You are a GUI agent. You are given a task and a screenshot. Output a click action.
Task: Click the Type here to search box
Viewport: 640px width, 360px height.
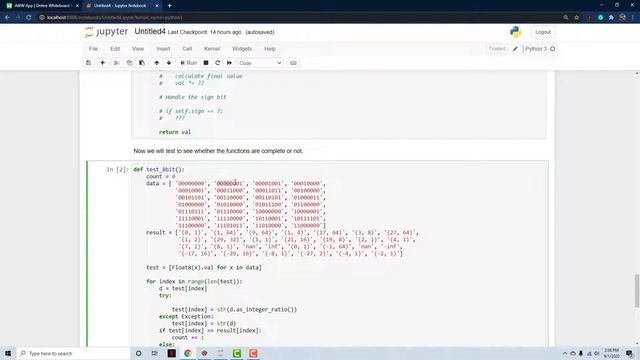73,353
